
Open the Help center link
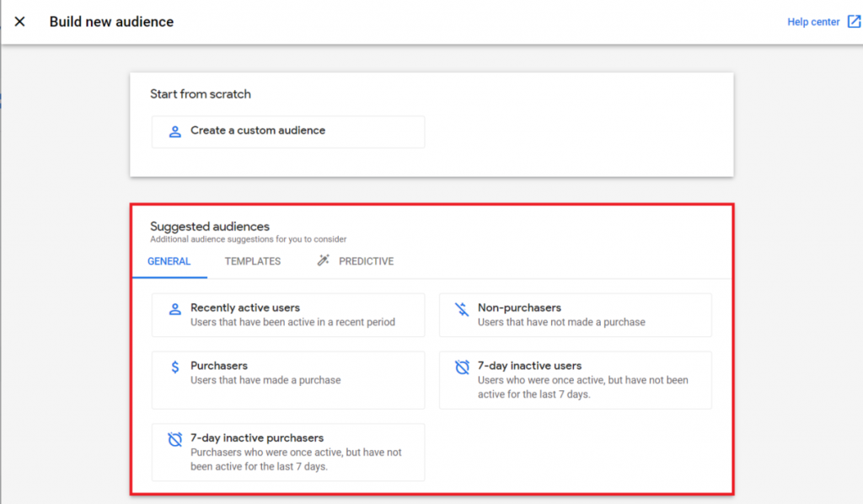pos(813,22)
